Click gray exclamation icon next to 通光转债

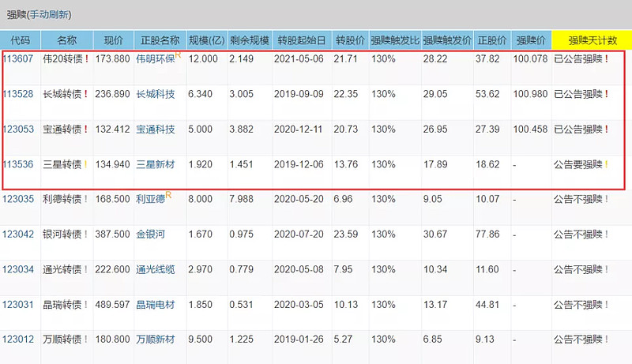tap(86, 269)
